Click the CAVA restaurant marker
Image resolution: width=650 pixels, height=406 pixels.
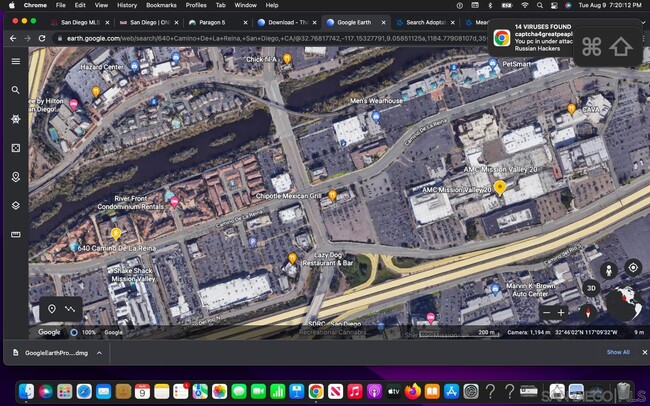pyautogui.click(x=571, y=109)
